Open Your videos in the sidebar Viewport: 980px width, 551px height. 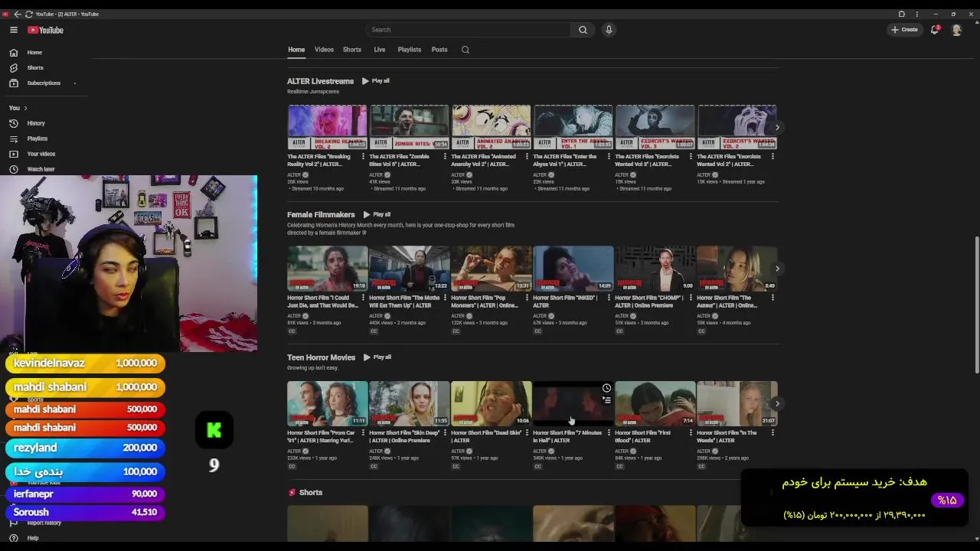41,154
